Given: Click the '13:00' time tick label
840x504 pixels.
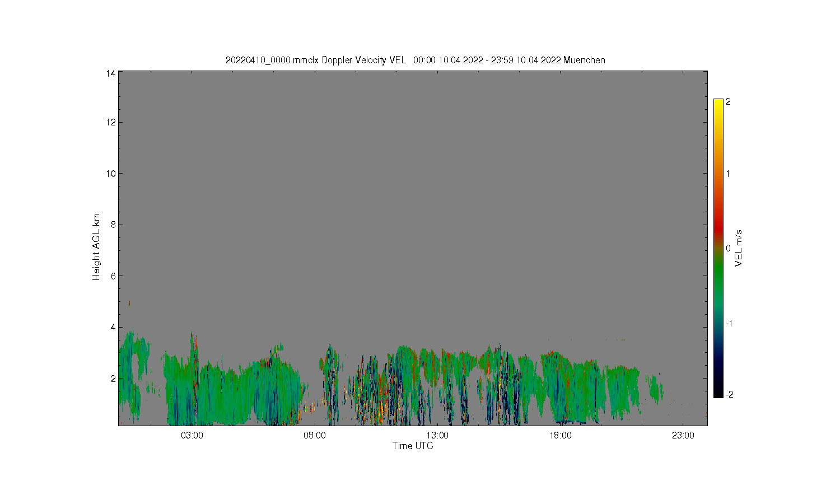Looking at the screenshot, I should click(x=437, y=436).
